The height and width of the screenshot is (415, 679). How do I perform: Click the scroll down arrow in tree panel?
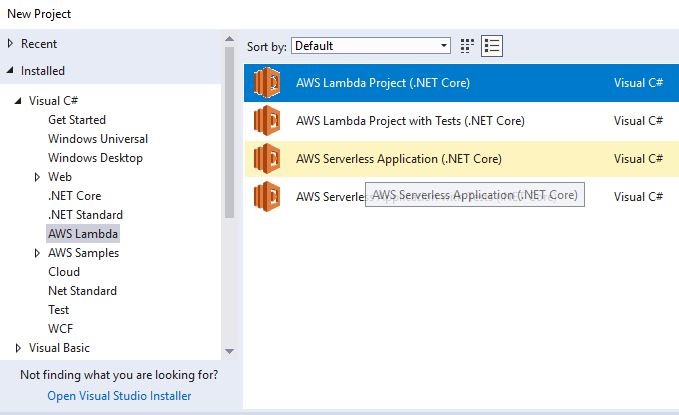point(230,351)
